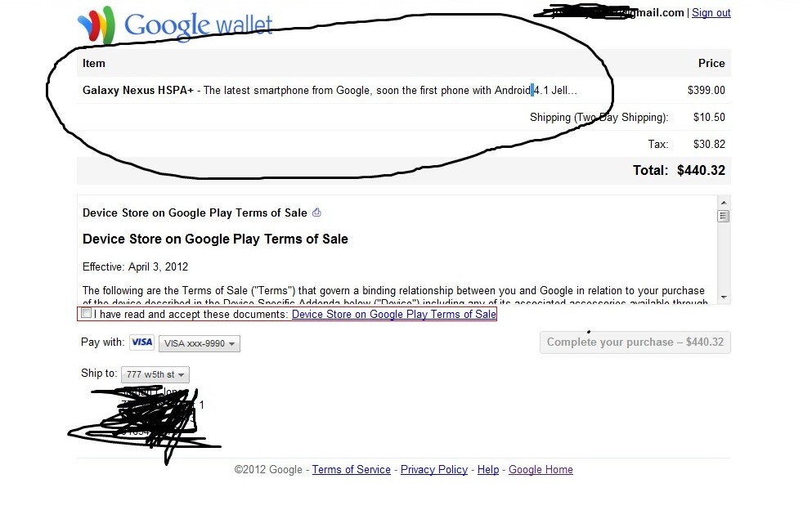
Task: Open the VISA xxx-9990 payment dropdown
Action: [x=200, y=343]
